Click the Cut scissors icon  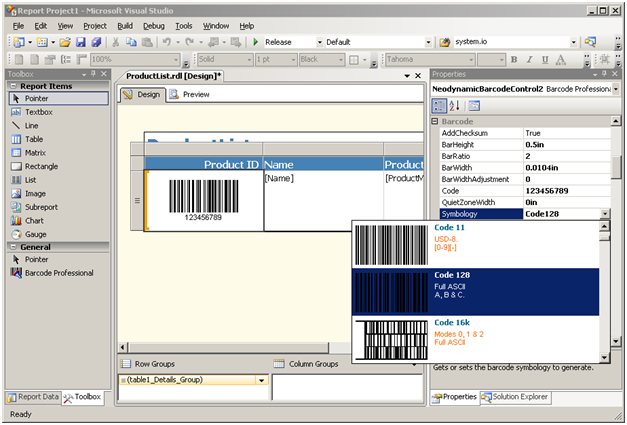(x=116, y=42)
